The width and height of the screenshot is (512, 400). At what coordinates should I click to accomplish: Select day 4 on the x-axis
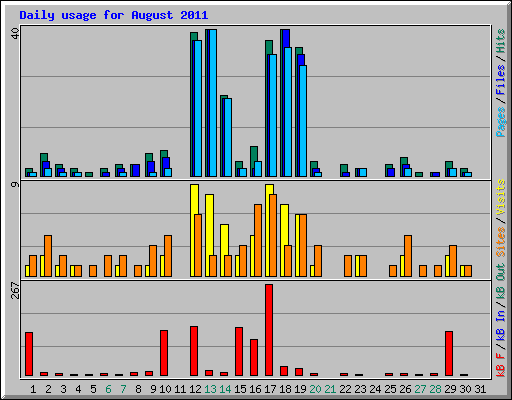tap(78, 389)
